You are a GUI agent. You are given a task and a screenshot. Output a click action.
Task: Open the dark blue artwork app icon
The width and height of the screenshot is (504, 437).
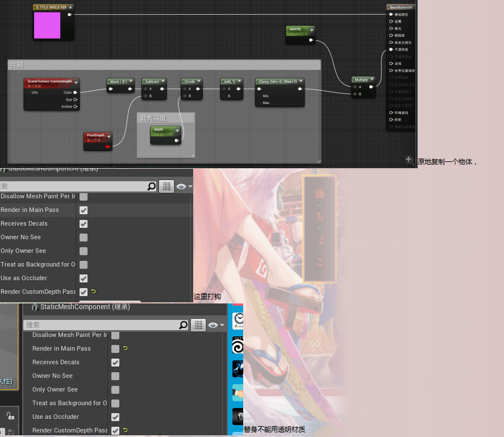coord(238,369)
